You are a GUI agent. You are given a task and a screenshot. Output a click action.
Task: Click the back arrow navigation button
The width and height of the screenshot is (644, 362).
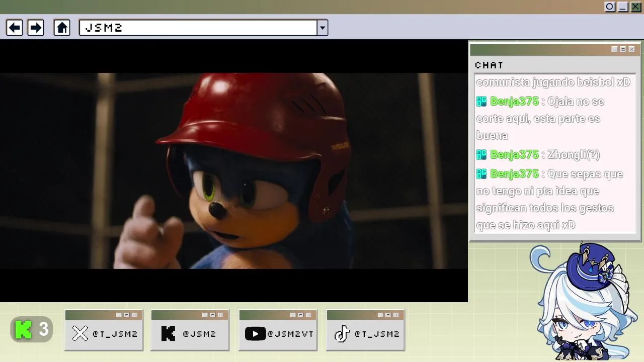click(x=15, y=28)
